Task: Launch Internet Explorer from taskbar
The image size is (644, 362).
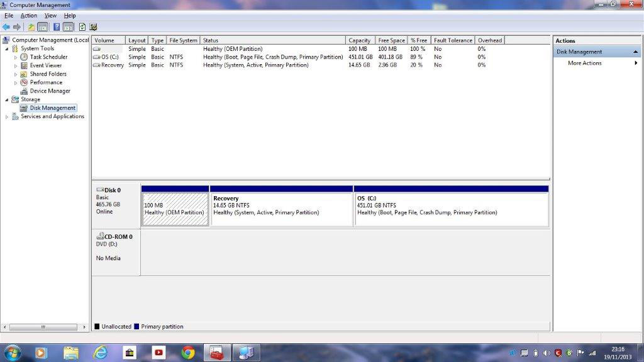Action: 100,353
